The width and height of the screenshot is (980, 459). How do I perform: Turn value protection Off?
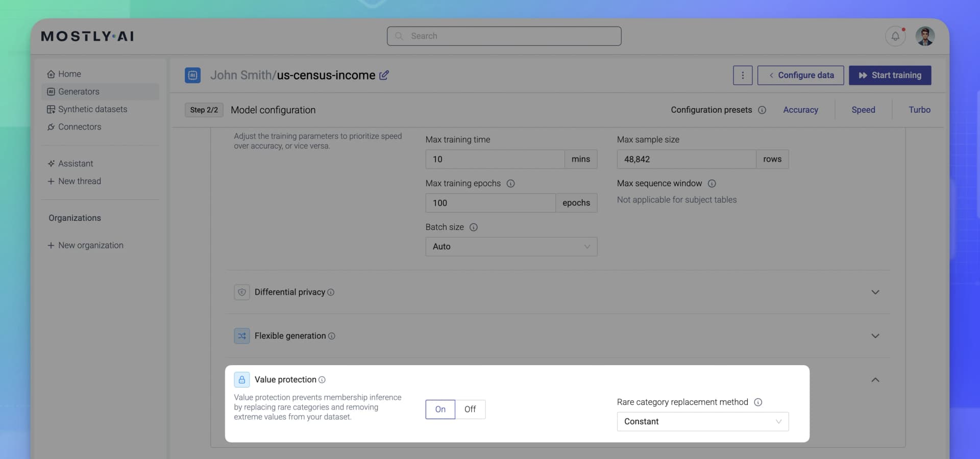470,409
